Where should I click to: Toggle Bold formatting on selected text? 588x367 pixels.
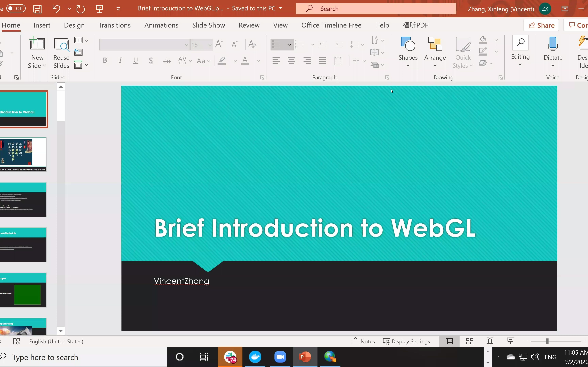pyautogui.click(x=105, y=61)
